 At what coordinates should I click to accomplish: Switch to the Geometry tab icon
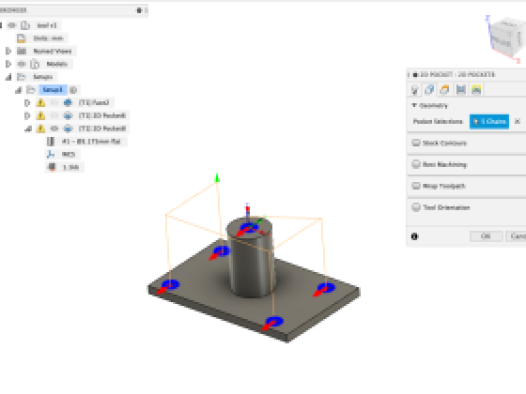tap(429, 90)
